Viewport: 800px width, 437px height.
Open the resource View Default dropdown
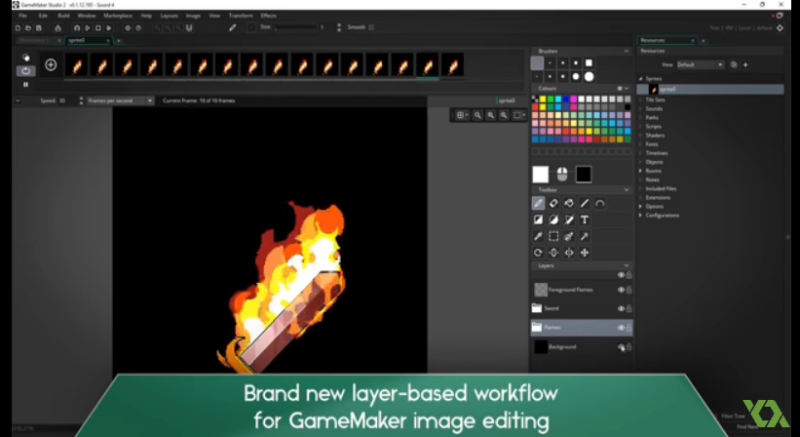(x=700, y=65)
